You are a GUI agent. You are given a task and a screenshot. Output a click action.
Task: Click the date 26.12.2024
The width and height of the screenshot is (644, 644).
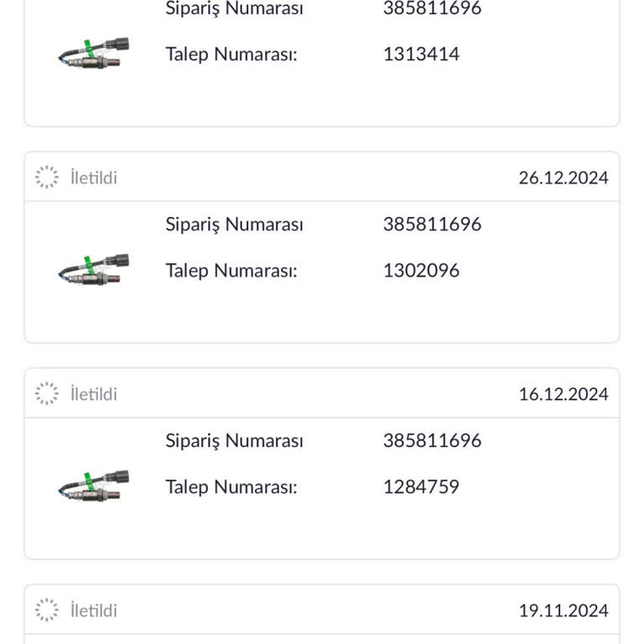coord(563,178)
